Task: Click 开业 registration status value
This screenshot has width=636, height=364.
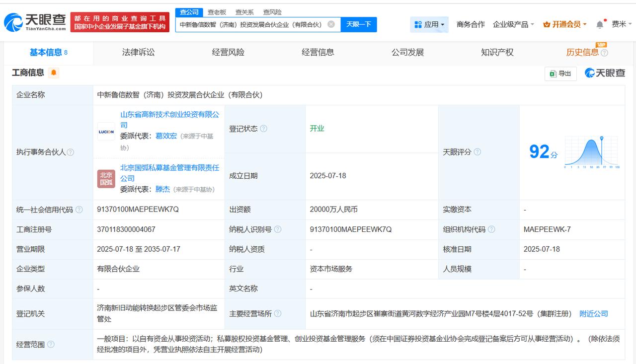Action: (317, 128)
